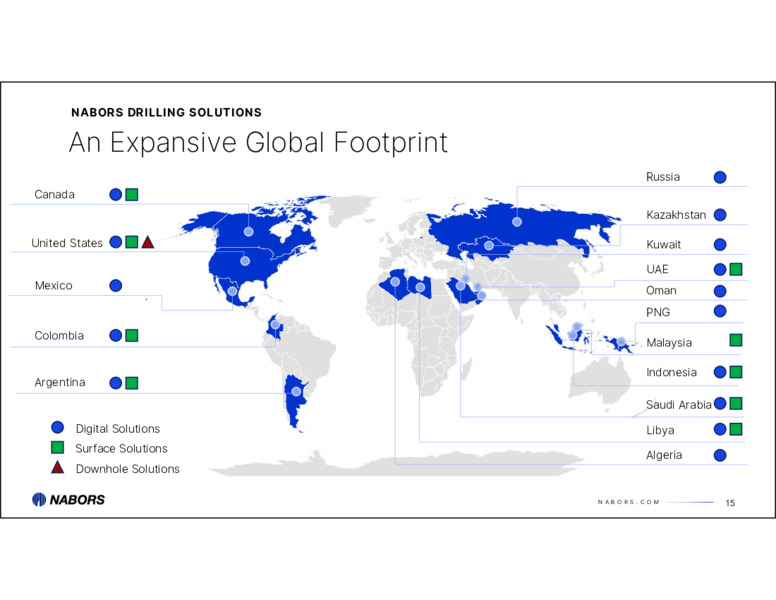776x600 pixels.
Task: Click the red Downhole triangle beside United States
Action: click(147, 242)
